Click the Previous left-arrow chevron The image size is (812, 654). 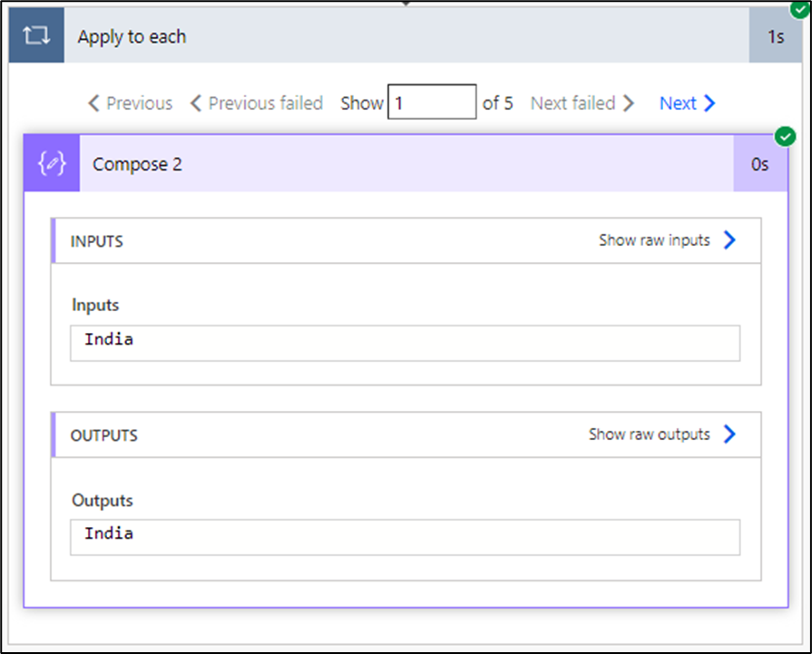(x=93, y=103)
